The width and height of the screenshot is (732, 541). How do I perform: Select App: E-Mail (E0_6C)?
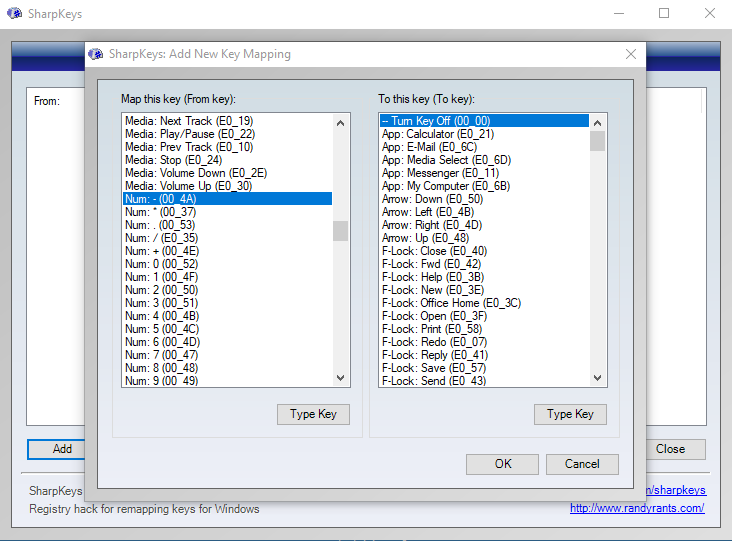point(485,147)
